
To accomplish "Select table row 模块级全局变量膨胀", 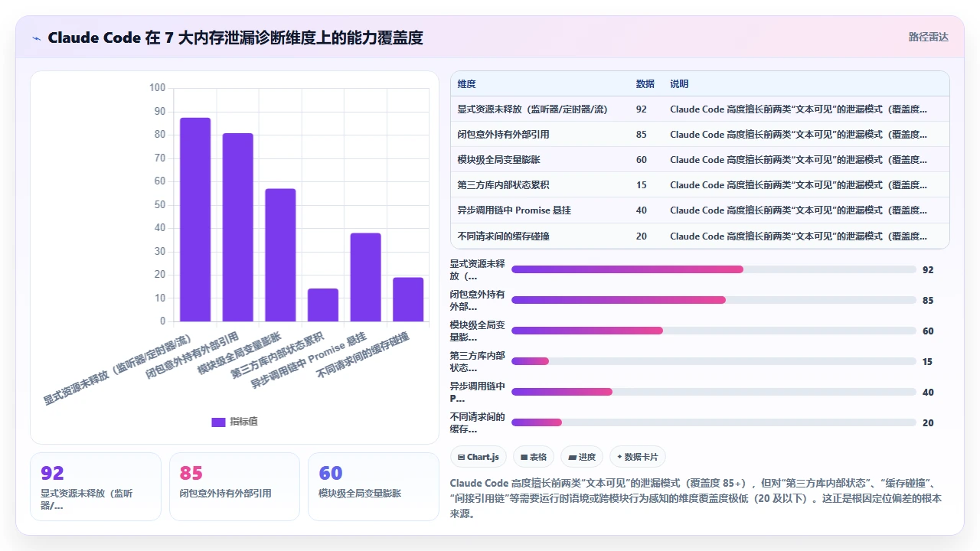I will pos(700,160).
